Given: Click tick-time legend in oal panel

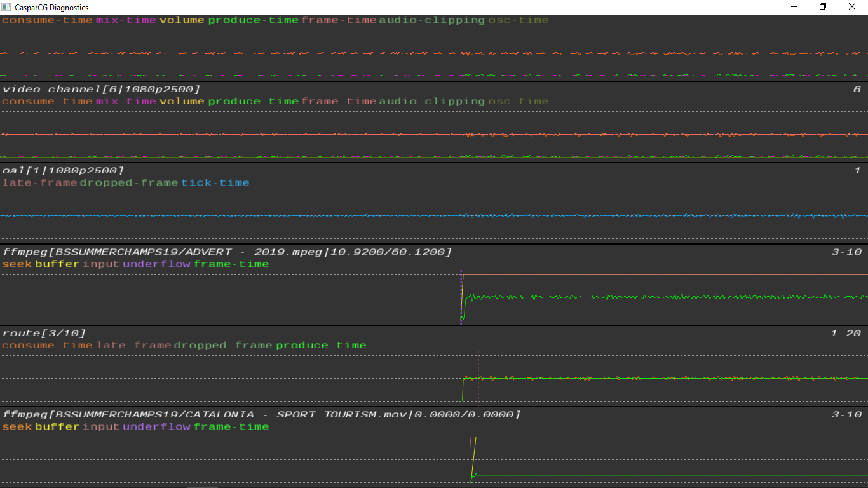Looking at the screenshot, I should (x=216, y=183).
